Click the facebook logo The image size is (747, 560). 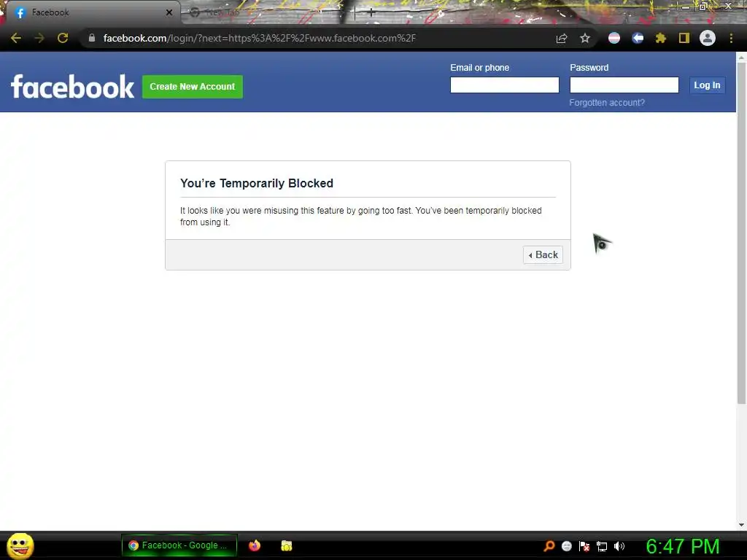point(72,87)
